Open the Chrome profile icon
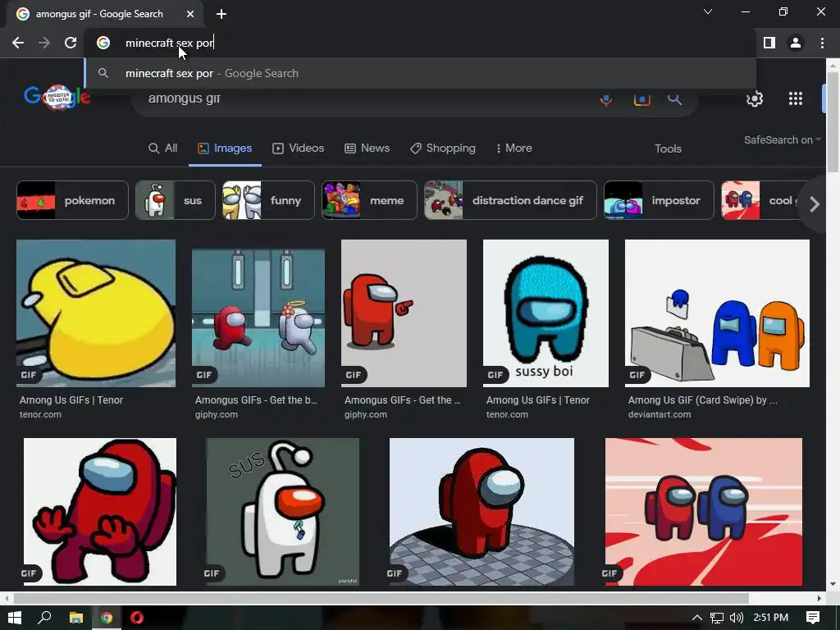The image size is (840, 630). (796, 43)
